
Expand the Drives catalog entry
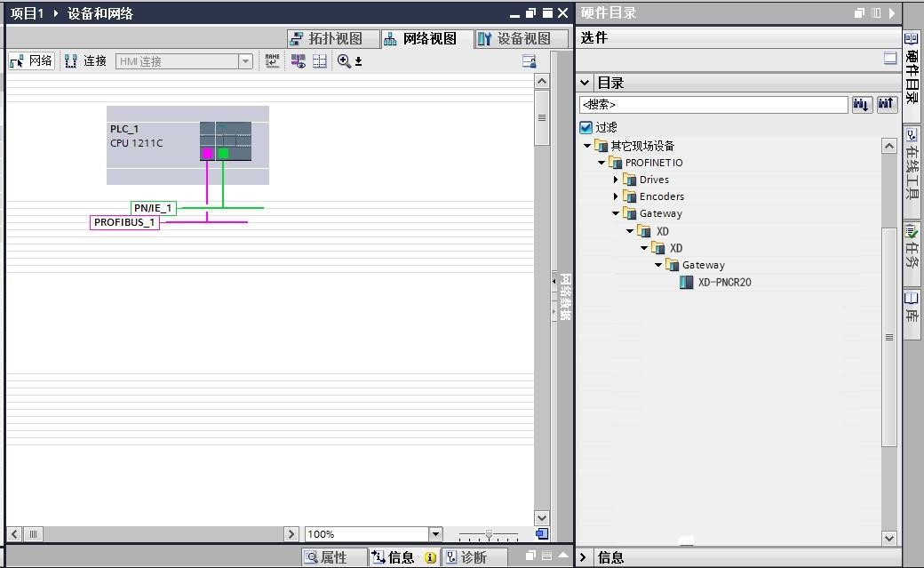[616, 180]
